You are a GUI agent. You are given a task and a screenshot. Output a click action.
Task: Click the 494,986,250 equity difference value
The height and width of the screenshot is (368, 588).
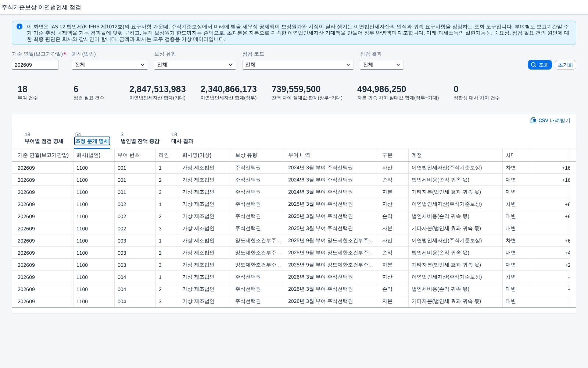381,89
